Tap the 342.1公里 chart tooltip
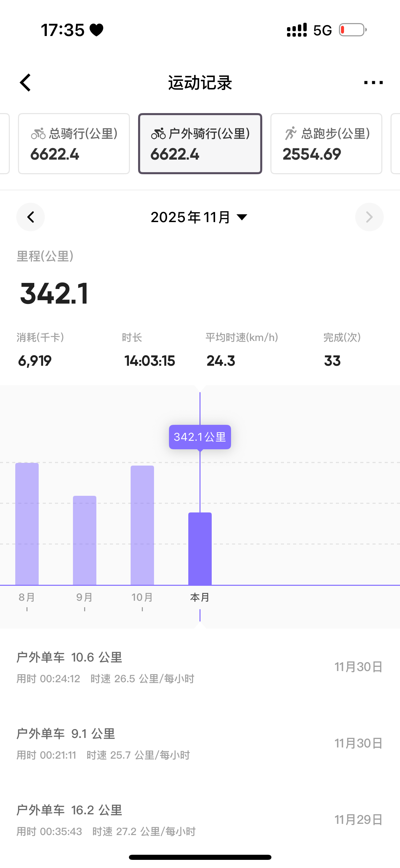This screenshot has height=868, width=400. click(x=200, y=437)
